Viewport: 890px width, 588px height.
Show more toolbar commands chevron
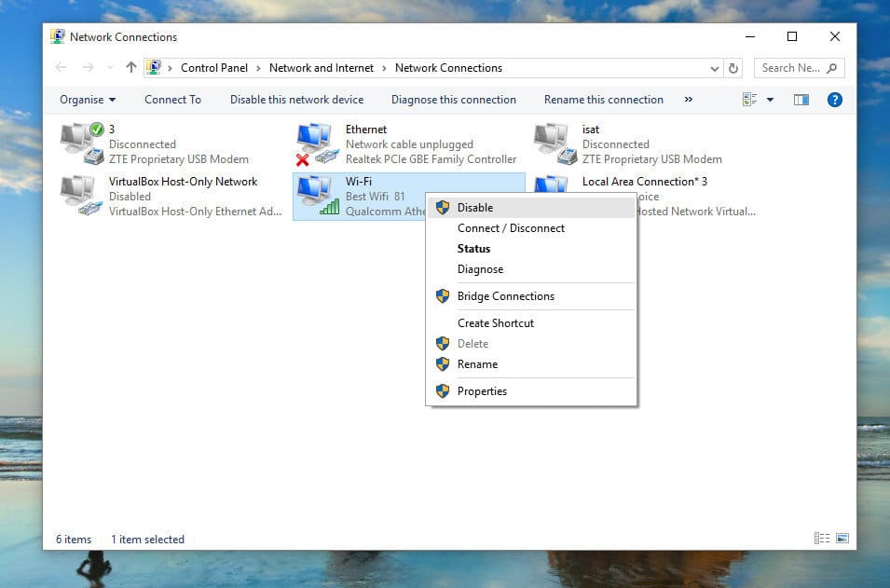point(689,100)
